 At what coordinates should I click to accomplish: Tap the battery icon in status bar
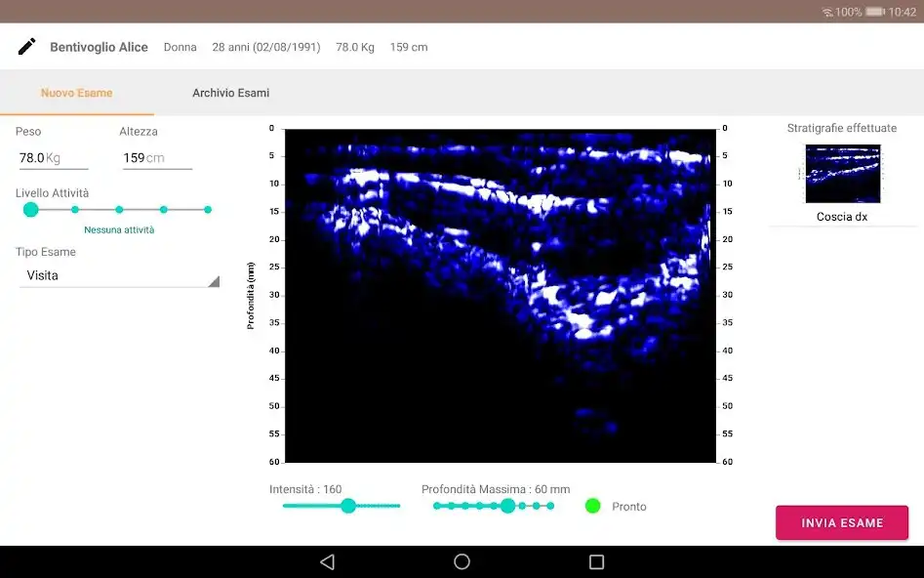tap(874, 12)
